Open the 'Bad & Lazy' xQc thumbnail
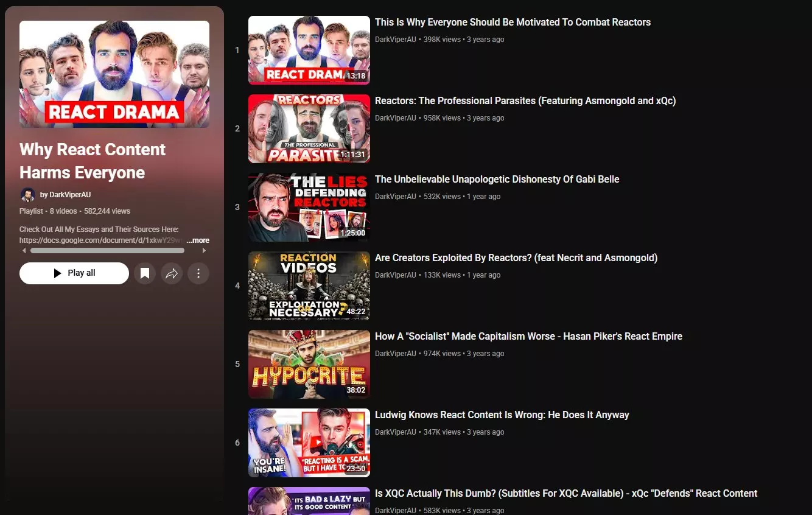Viewport: 812px width, 515px height. pos(309,501)
